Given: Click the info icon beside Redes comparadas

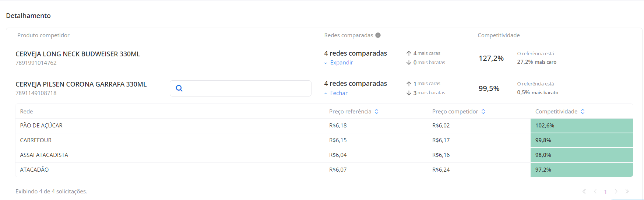Looking at the screenshot, I should [378, 35].
